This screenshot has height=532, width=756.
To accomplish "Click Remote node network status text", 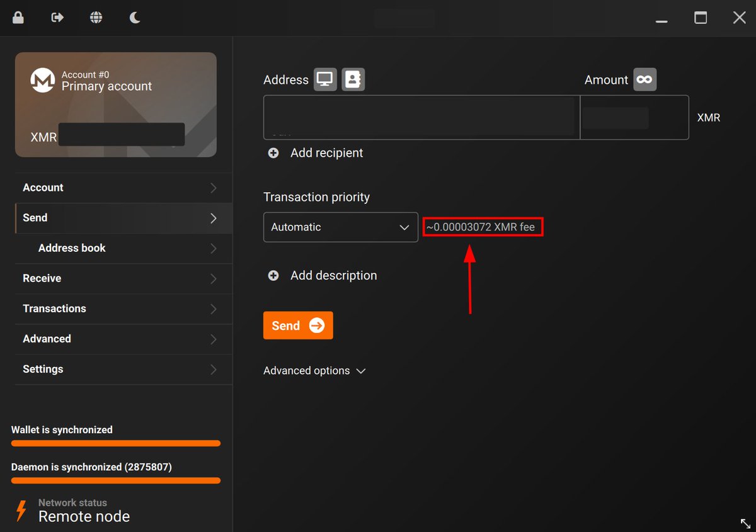I will (84, 517).
